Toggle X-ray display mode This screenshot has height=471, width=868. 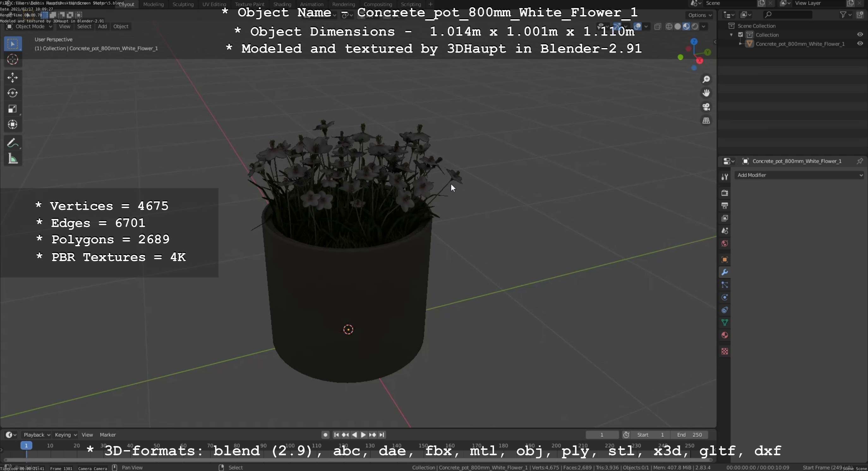click(657, 27)
